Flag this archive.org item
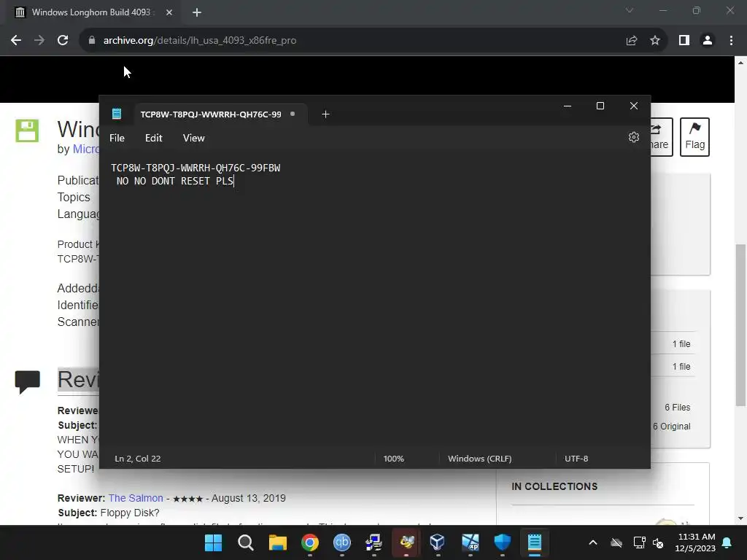The image size is (747, 560). tap(694, 136)
